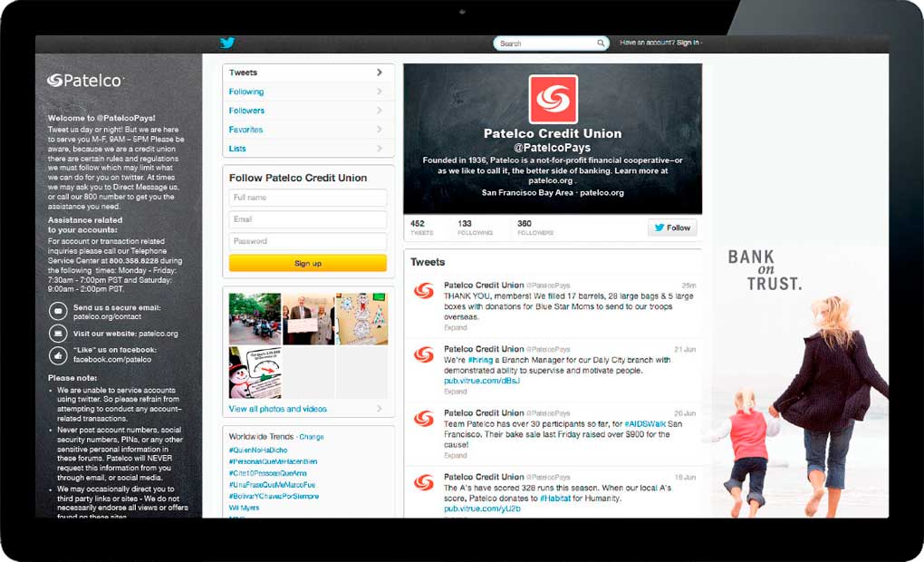This screenshot has height=562, width=924.
Task: Open the Patelco Credit Union profile avatar
Action: [x=553, y=99]
